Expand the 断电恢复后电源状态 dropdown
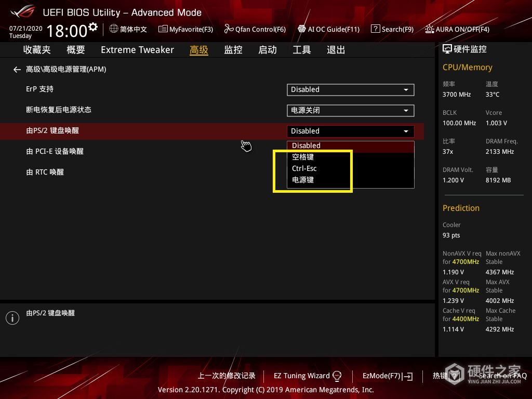The height and width of the screenshot is (399, 532). coord(351,111)
